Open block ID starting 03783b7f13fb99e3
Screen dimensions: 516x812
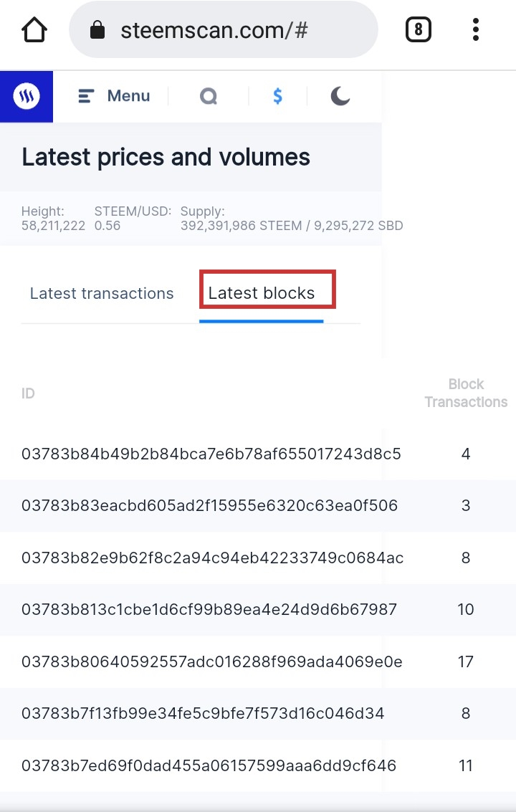[203, 714]
